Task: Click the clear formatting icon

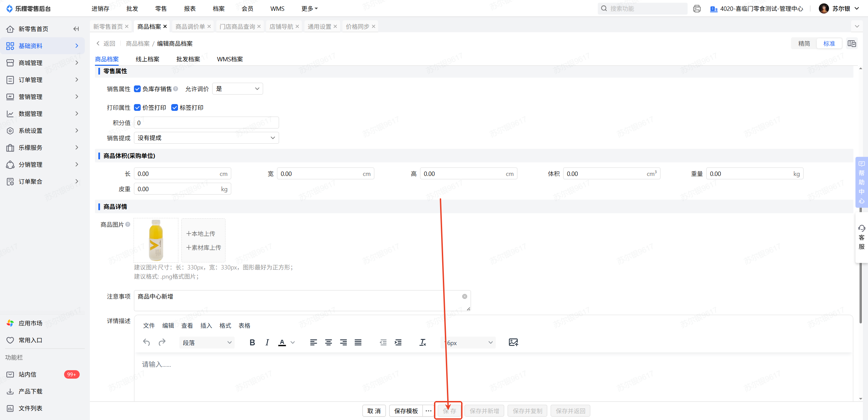Action: pyautogui.click(x=422, y=342)
